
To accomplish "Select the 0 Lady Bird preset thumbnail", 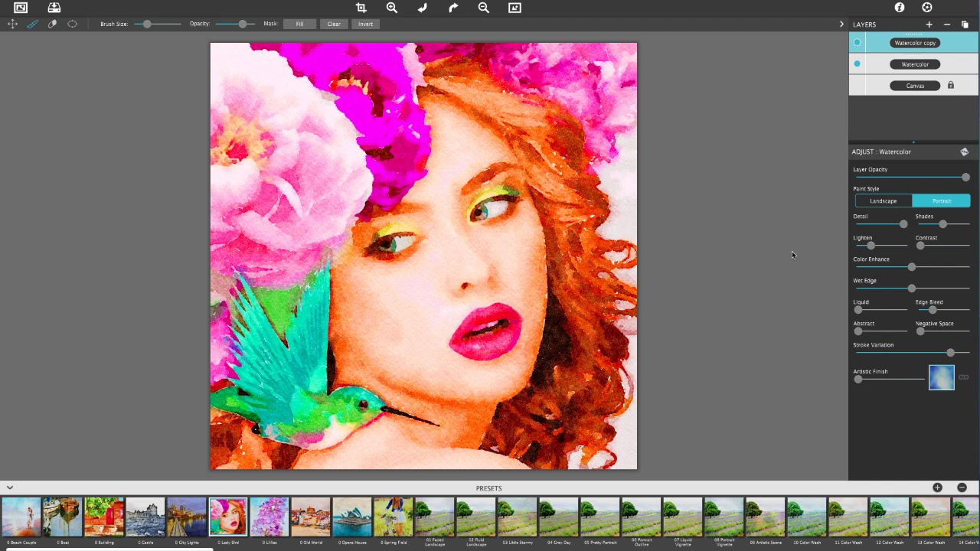I will [x=227, y=516].
